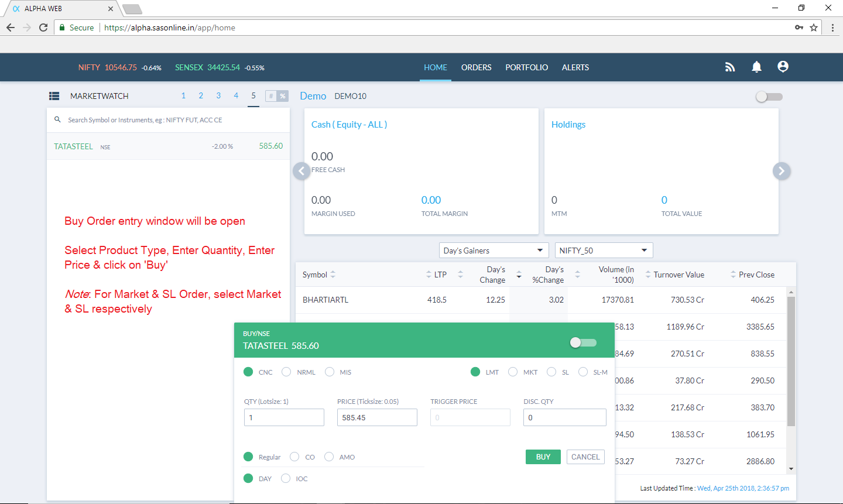Click the PRICE input field showing 585.45
The height and width of the screenshot is (504, 843).
pyautogui.click(x=377, y=417)
